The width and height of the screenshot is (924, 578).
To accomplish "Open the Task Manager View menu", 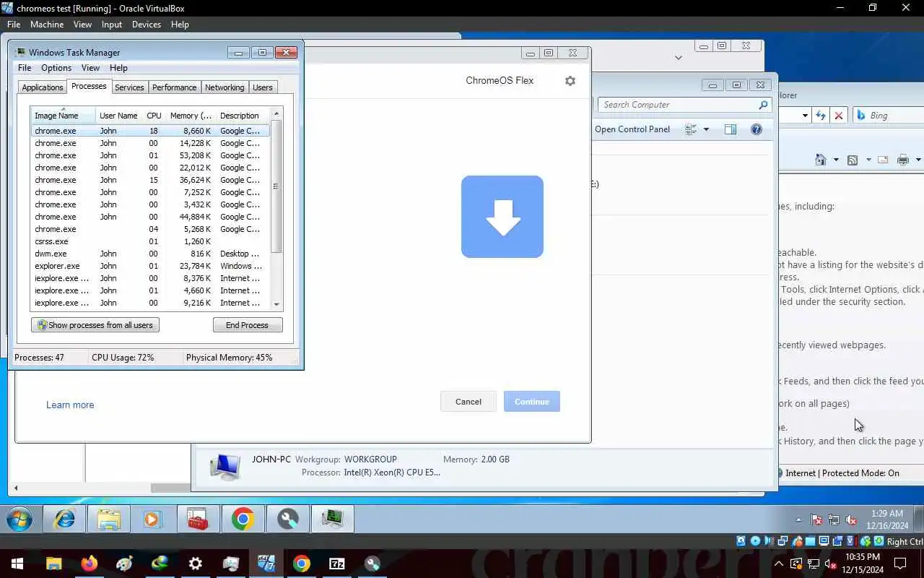I will 90,68.
